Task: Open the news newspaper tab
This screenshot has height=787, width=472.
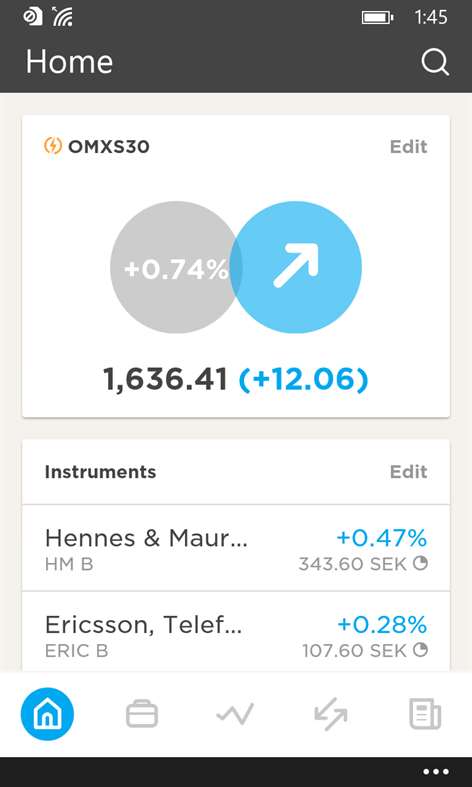Action: [425, 715]
